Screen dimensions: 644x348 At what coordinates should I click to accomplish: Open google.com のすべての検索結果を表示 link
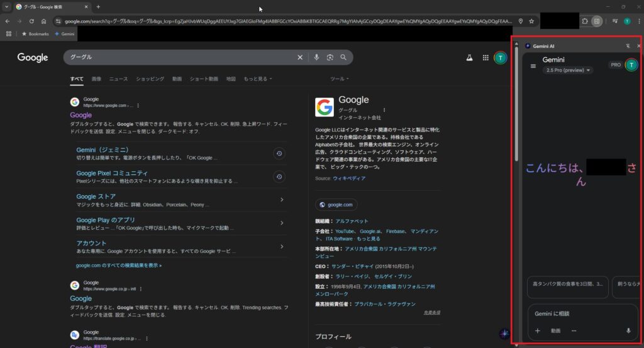[x=119, y=266]
